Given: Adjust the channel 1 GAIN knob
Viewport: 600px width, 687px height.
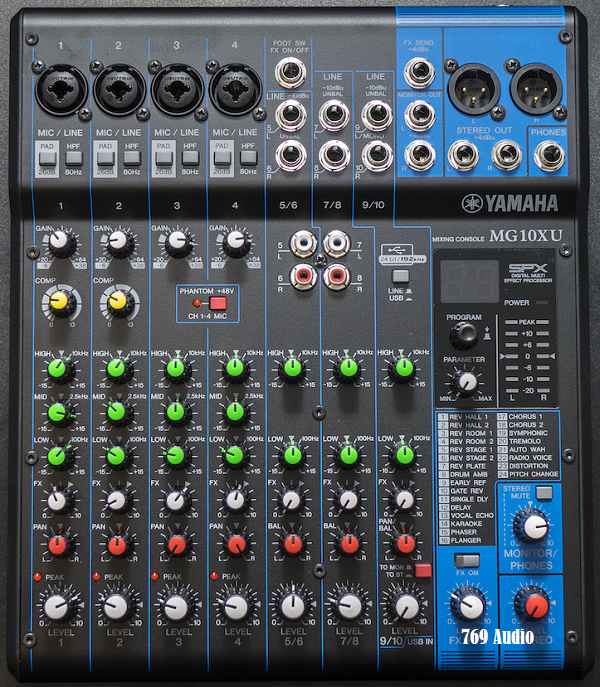Looking at the screenshot, I should pos(60,241).
